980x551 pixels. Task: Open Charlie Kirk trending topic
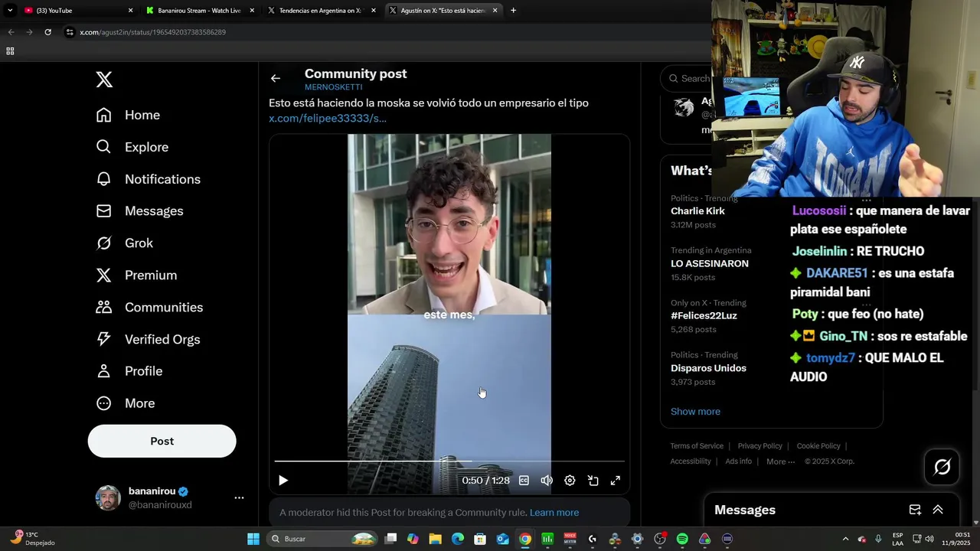point(697,211)
